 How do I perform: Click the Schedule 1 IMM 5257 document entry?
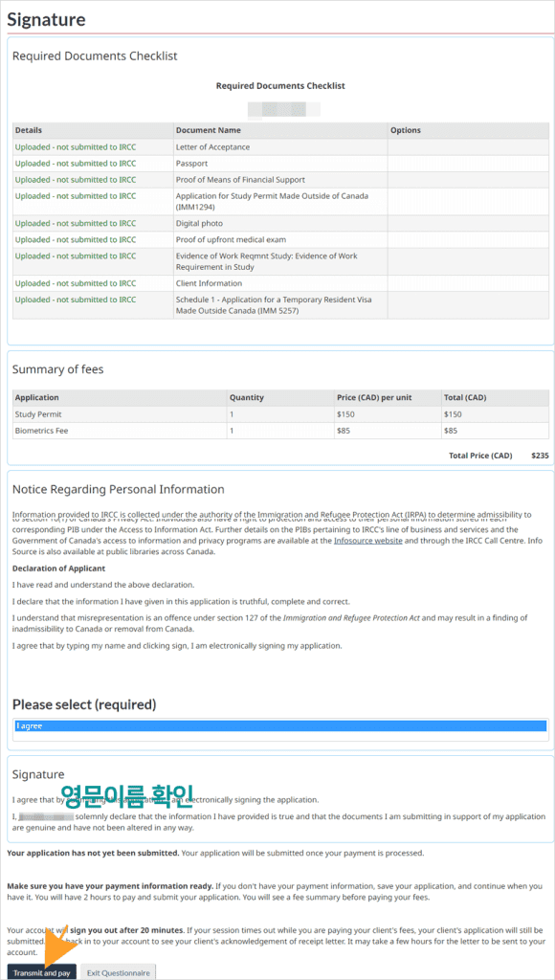coord(273,305)
